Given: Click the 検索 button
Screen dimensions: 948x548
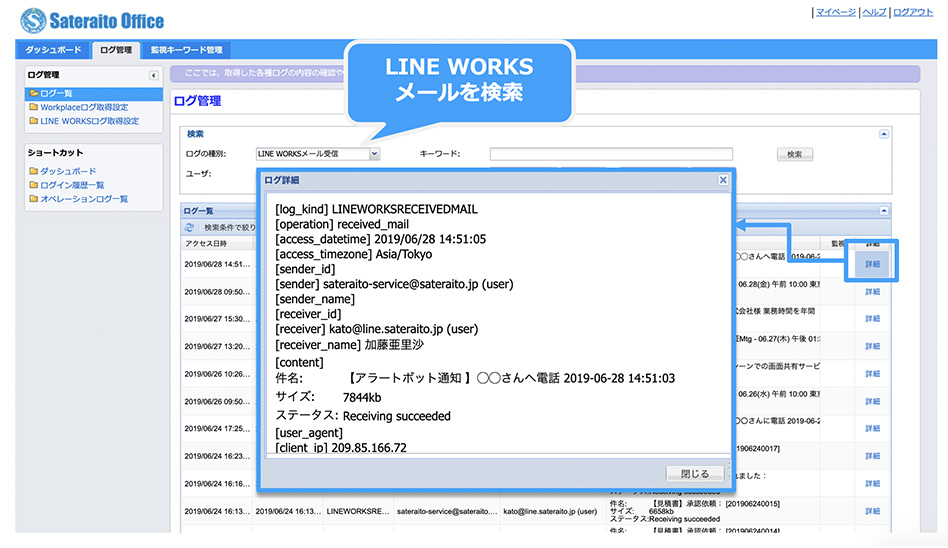Looking at the screenshot, I should click(794, 154).
